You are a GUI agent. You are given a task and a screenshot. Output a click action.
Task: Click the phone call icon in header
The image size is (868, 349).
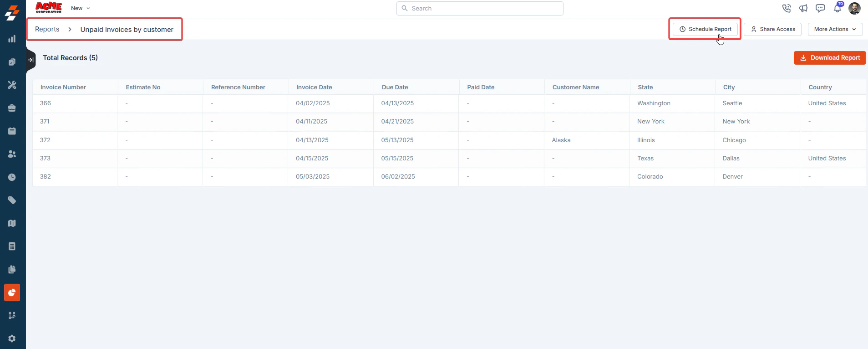(x=786, y=8)
